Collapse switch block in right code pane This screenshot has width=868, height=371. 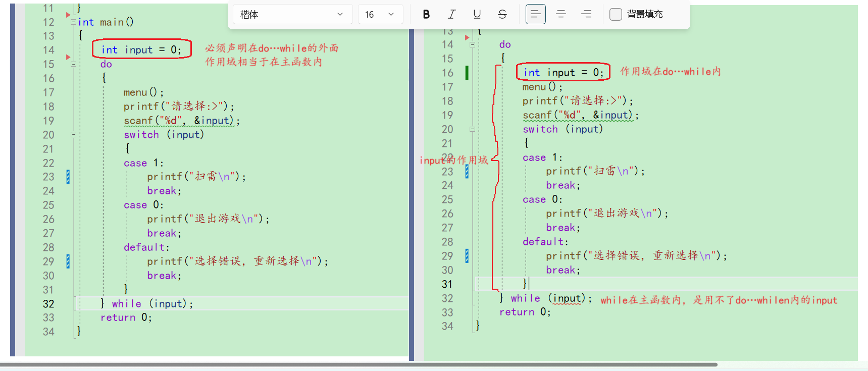click(472, 129)
